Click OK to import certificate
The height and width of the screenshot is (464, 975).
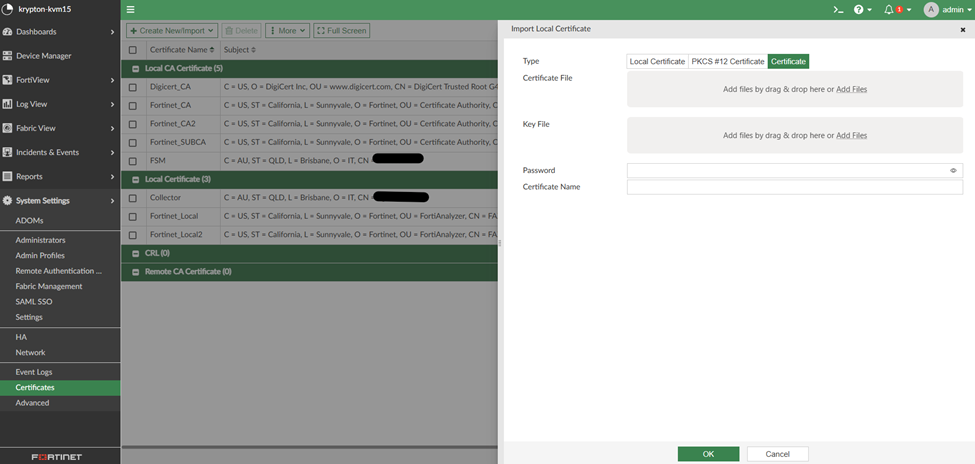coord(708,454)
